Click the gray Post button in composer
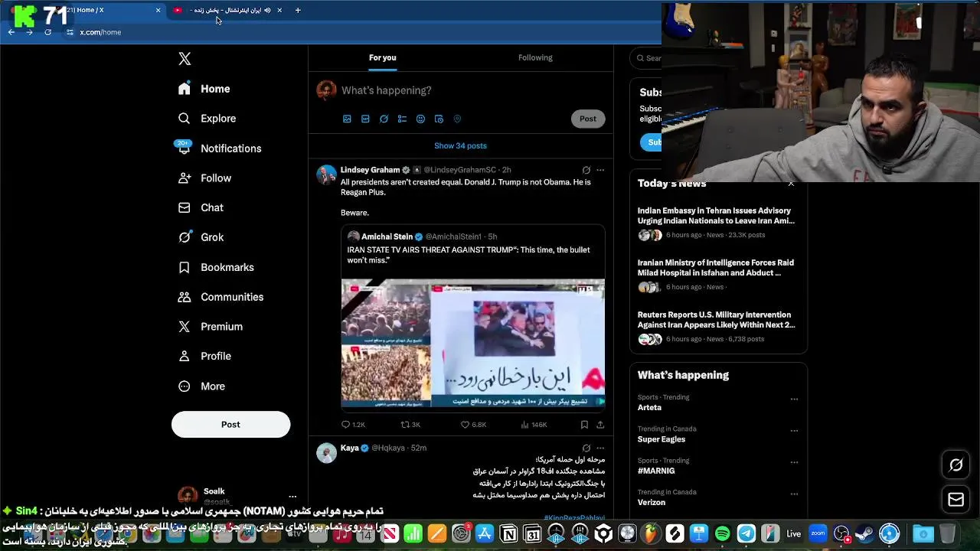This screenshot has width=980, height=551. point(588,119)
